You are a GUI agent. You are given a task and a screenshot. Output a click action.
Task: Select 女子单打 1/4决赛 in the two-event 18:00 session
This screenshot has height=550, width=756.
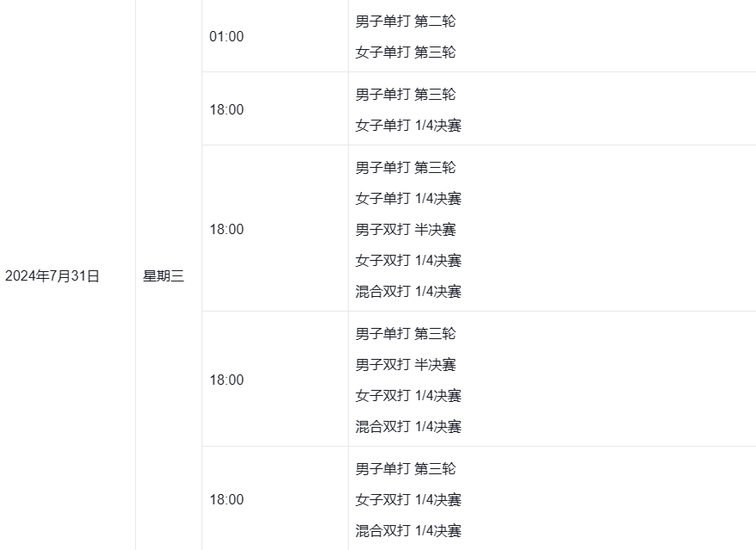[408, 125]
